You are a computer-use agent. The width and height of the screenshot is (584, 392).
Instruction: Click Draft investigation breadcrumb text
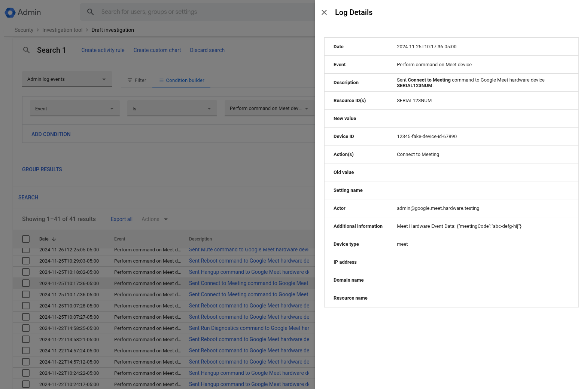pos(113,30)
